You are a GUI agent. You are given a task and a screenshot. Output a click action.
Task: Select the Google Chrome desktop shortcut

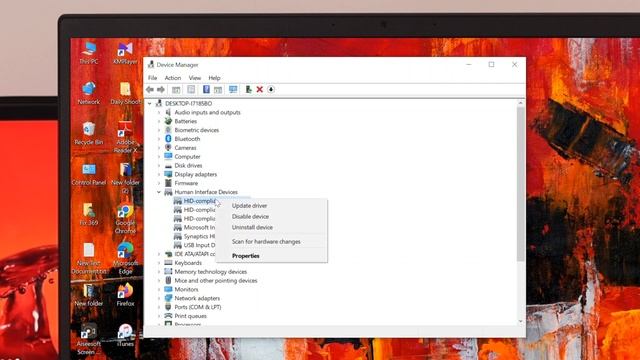click(x=125, y=219)
